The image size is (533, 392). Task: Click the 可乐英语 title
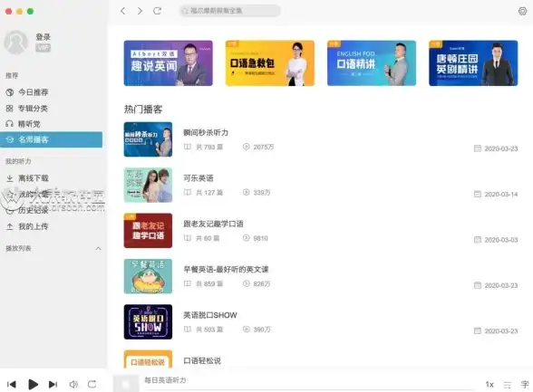point(199,178)
